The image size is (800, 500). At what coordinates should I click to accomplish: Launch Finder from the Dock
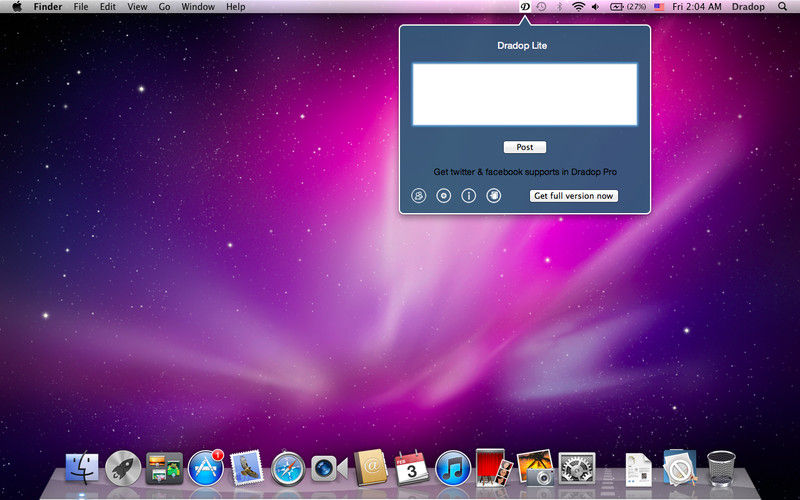coord(82,467)
